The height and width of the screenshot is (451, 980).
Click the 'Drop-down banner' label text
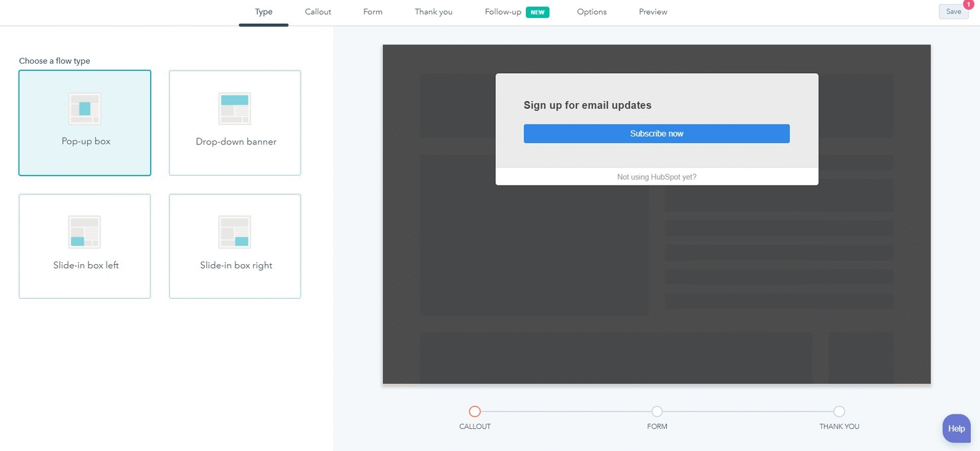(x=236, y=142)
